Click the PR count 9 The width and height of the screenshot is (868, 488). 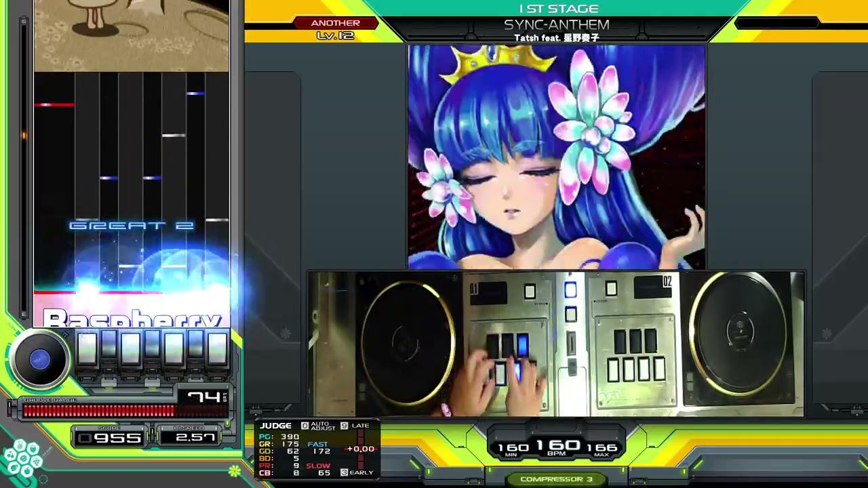pyautogui.click(x=296, y=466)
